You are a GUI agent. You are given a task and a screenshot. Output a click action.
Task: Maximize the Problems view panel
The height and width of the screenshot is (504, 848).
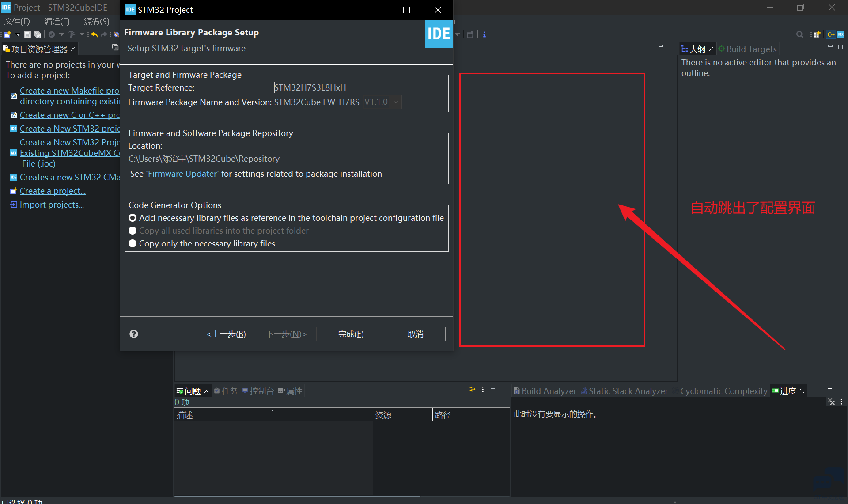503,389
